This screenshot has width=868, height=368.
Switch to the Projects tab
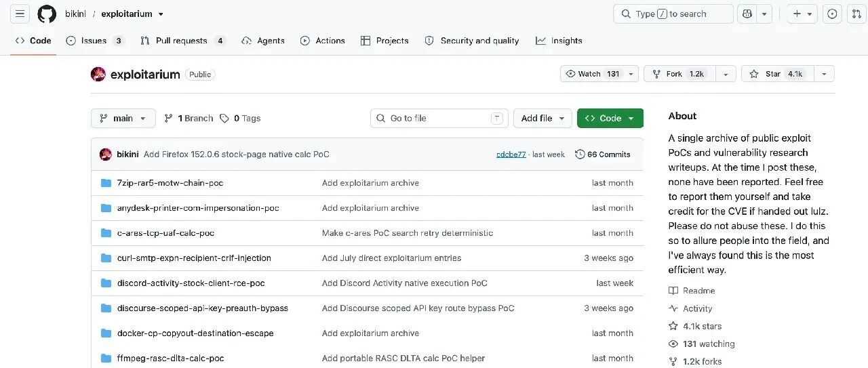point(384,41)
